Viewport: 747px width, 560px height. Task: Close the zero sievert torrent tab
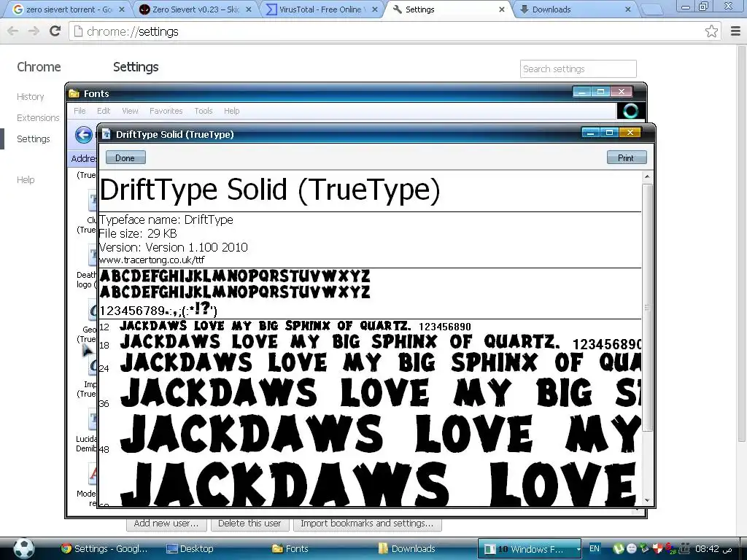click(x=122, y=9)
